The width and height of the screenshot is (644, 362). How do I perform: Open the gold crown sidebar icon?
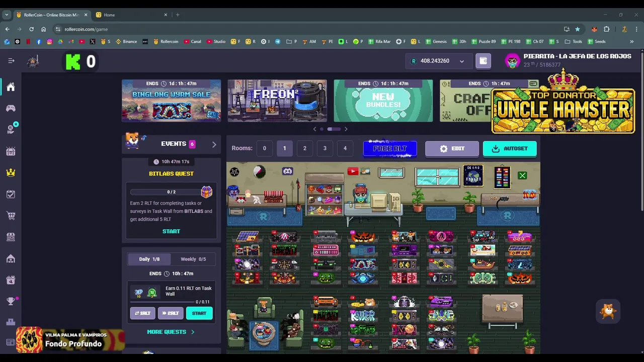pyautogui.click(x=11, y=172)
